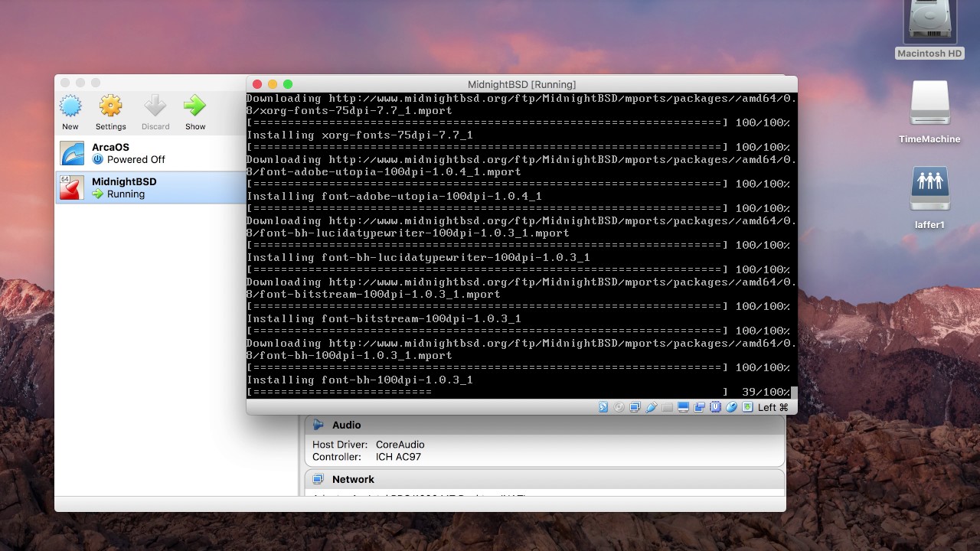Click the Audio speaker icon
The image size is (980, 551).
point(318,425)
